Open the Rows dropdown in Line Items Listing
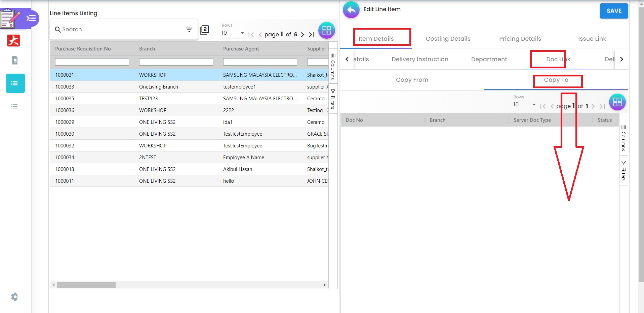644x313 pixels. (233, 33)
